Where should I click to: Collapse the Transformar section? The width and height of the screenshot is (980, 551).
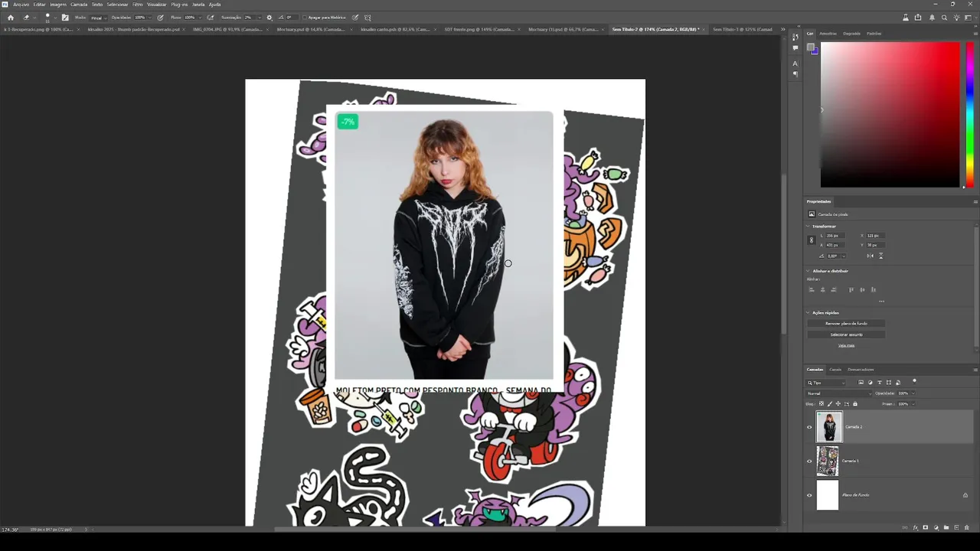click(x=808, y=227)
